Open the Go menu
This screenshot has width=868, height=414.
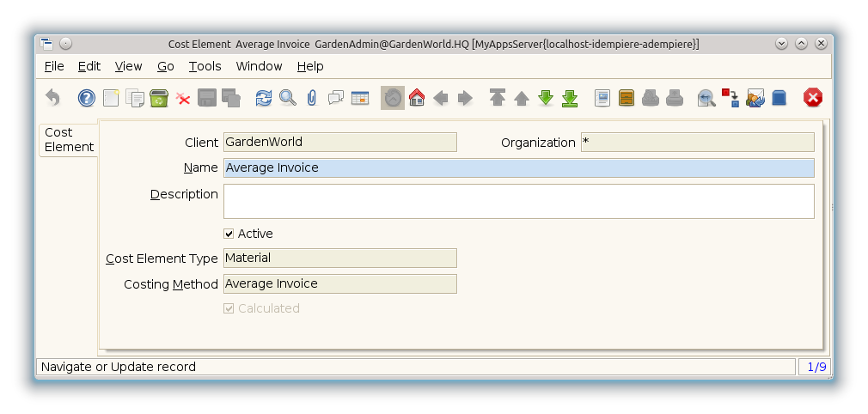click(x=165, y=66)
